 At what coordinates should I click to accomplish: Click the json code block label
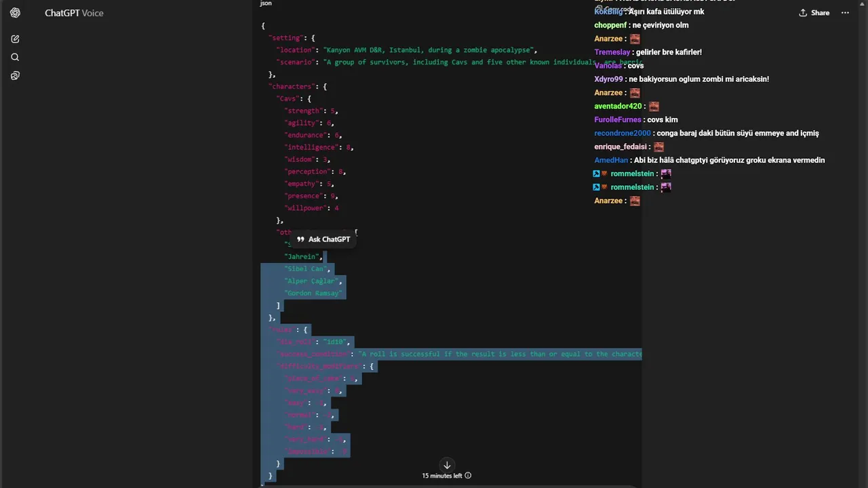[266, 3]
